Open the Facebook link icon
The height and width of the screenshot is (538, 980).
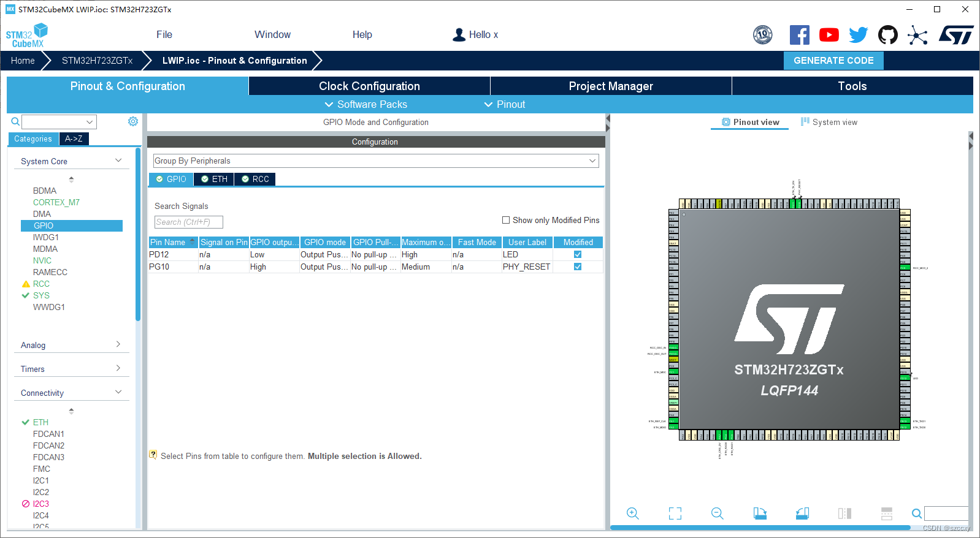(799, 35)
